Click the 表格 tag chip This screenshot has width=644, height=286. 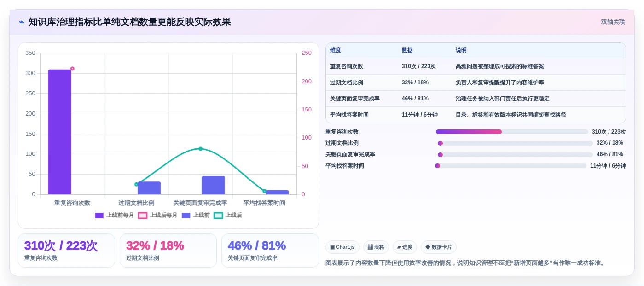point(376,247)
